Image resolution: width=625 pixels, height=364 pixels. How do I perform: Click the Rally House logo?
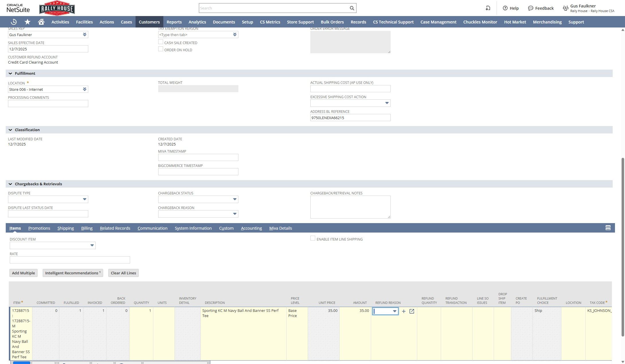(57, 8)
